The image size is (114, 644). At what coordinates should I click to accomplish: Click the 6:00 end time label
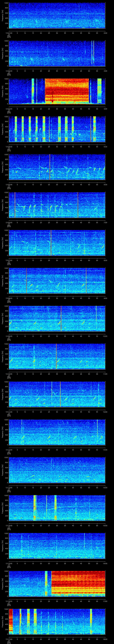(x=105, y=184)
